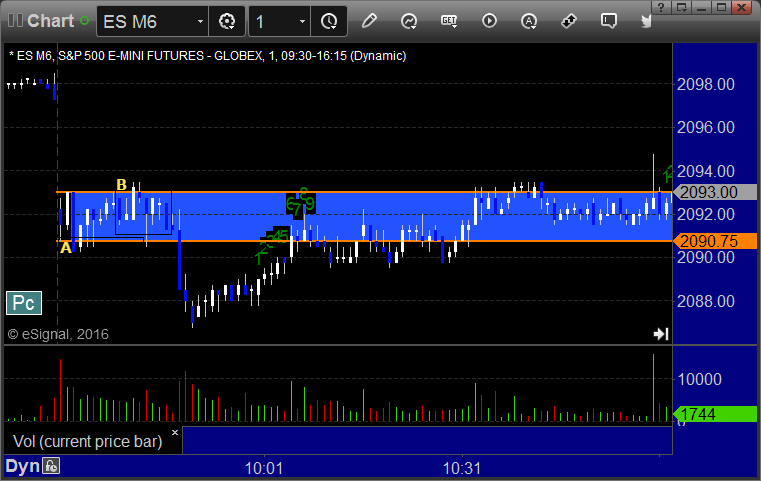The width and height of the screenshot is (761, 481).
Task: Select the Vol (current price bar) label
Action: click(87, 441)
